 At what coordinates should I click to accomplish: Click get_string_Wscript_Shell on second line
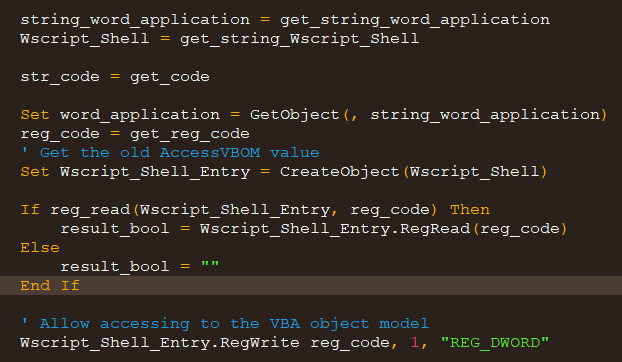(299, 39)
